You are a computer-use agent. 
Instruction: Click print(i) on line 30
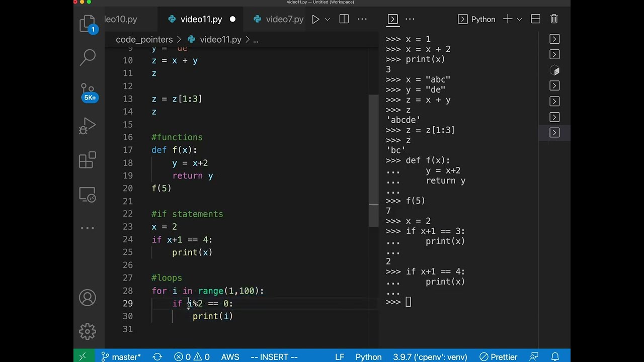[x=212, y=316]
